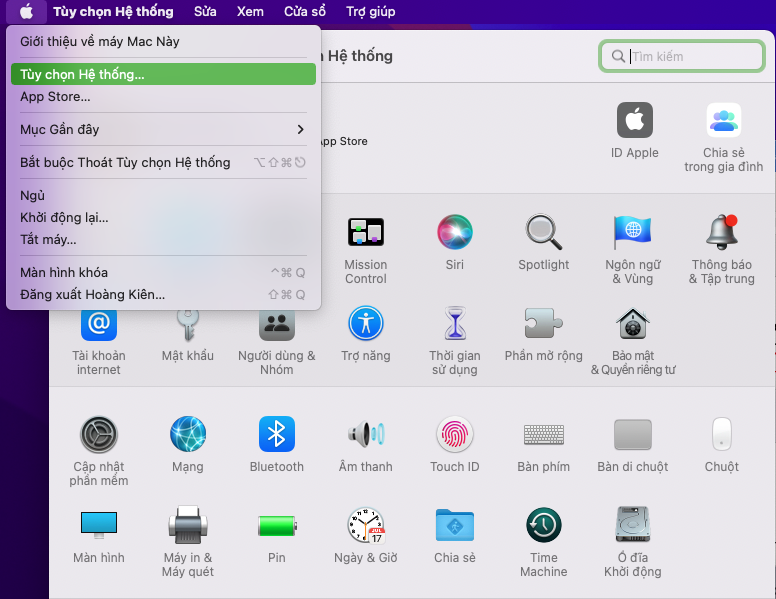Choose App Store… from Apple menu
The width and height of the screenshot is (776, 599).
tap(163, 97)
